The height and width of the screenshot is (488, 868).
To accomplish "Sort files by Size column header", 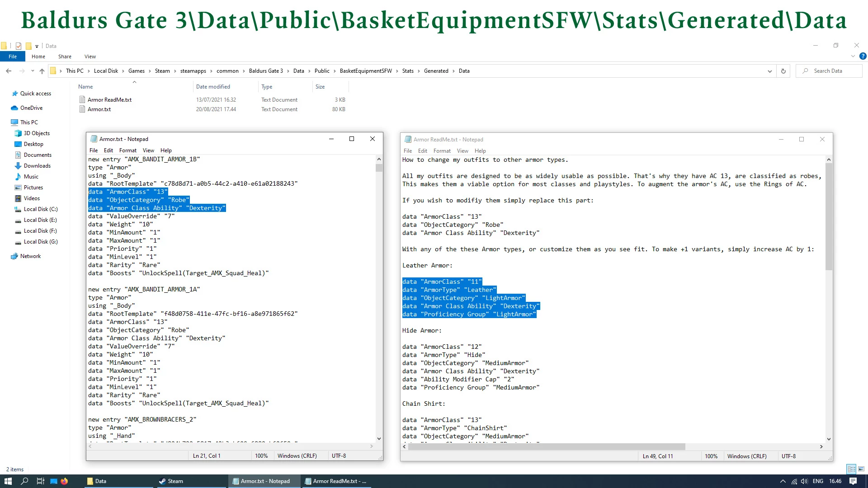I will tap(320, 87).
